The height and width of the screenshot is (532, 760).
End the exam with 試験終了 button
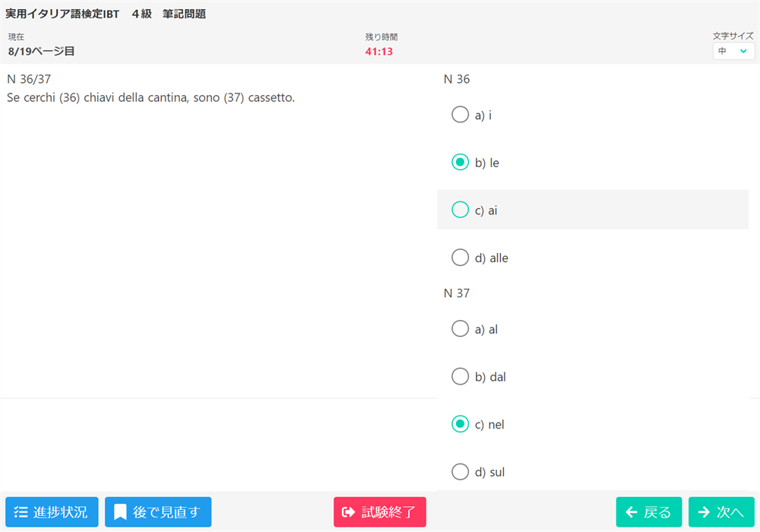(380, 512)
